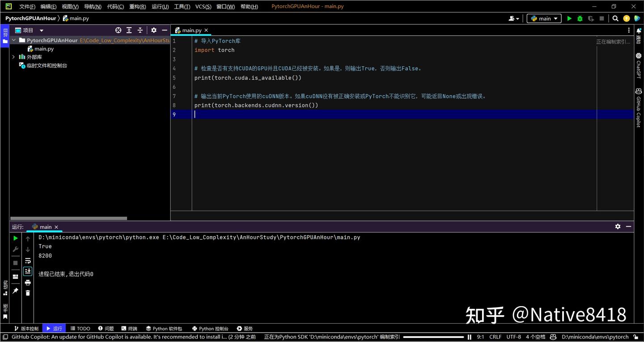Rerun main.py from the run panel
This screenshot has width=644, height=342.
point(15,238)
